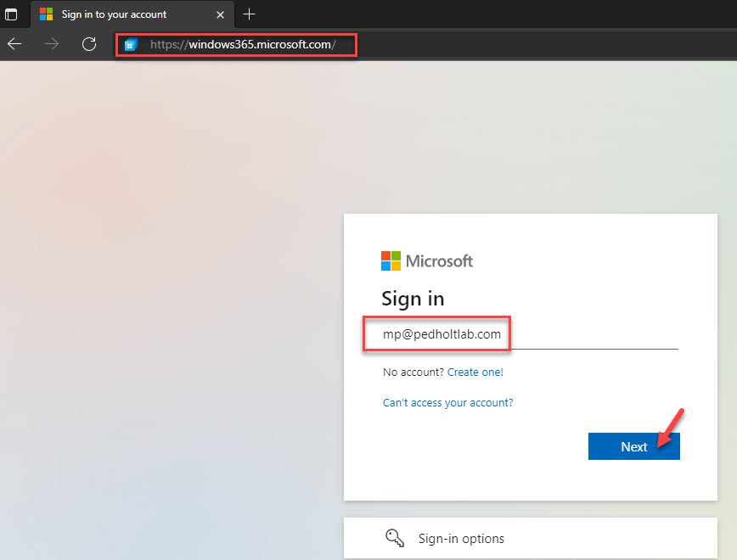Screen dimensions: 737x560
Task: Close the "Sign in to your account" tab
Action: 220,14
